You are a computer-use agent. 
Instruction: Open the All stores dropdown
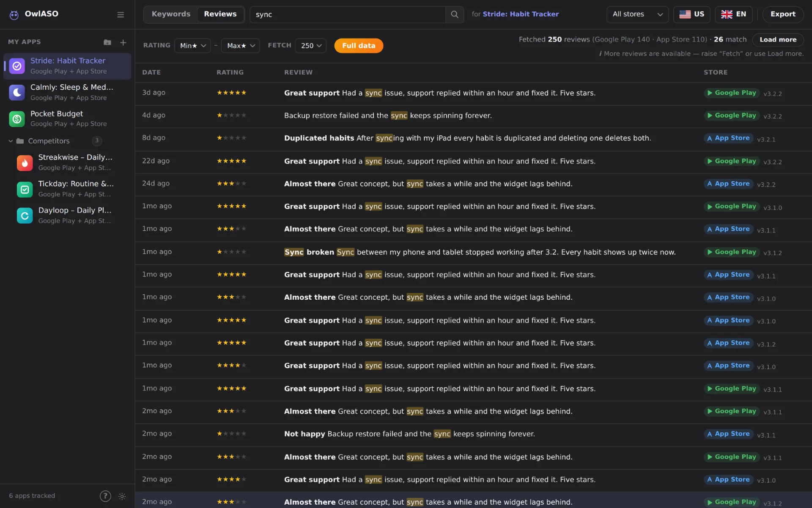tap(637, 14)
